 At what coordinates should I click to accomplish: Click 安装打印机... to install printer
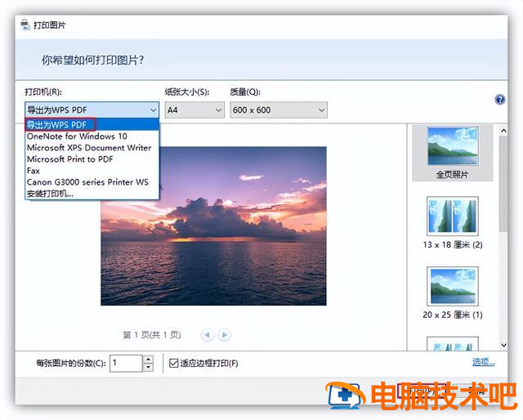point(92,194)
